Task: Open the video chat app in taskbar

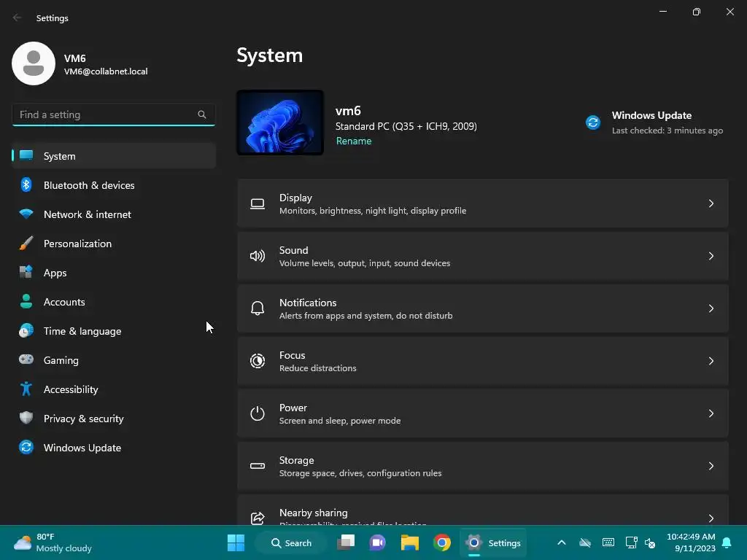Action: pos(378,542)
